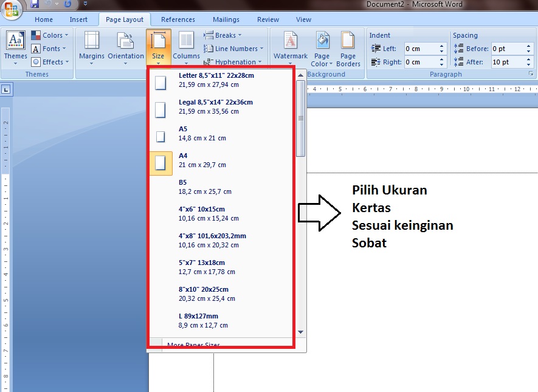Increase Indent Left with up arrow

click(441, 46)
